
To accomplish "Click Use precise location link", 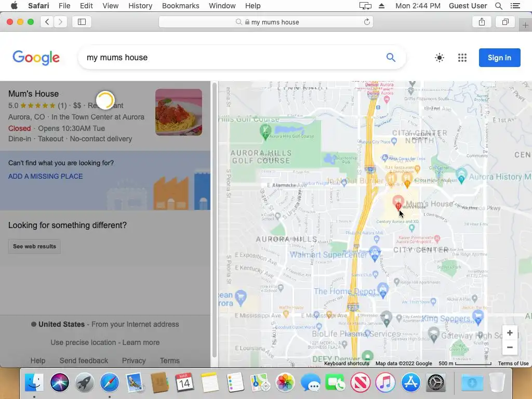I will (x=83, y=342).
